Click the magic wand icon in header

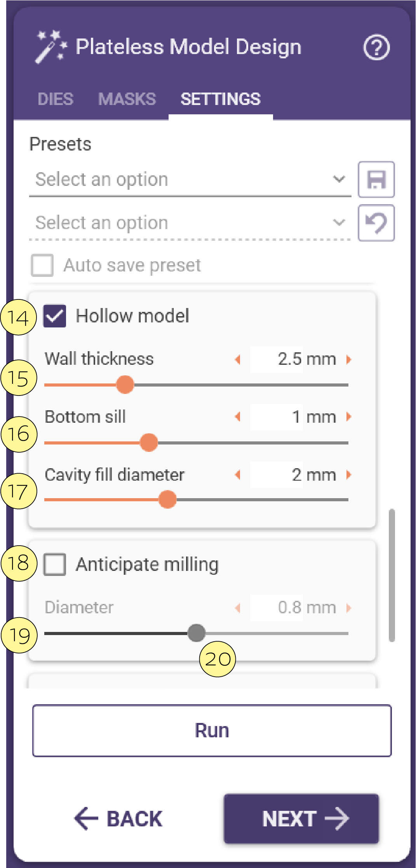(51, 47)
